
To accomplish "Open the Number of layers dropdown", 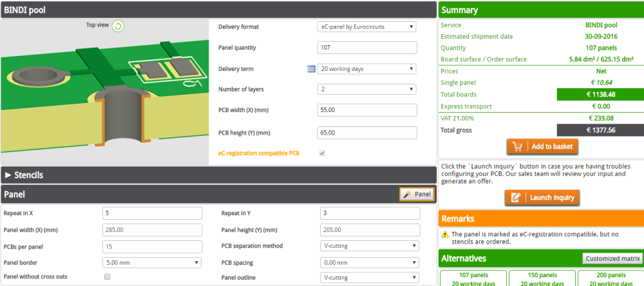I will click(x=367, y=90).
